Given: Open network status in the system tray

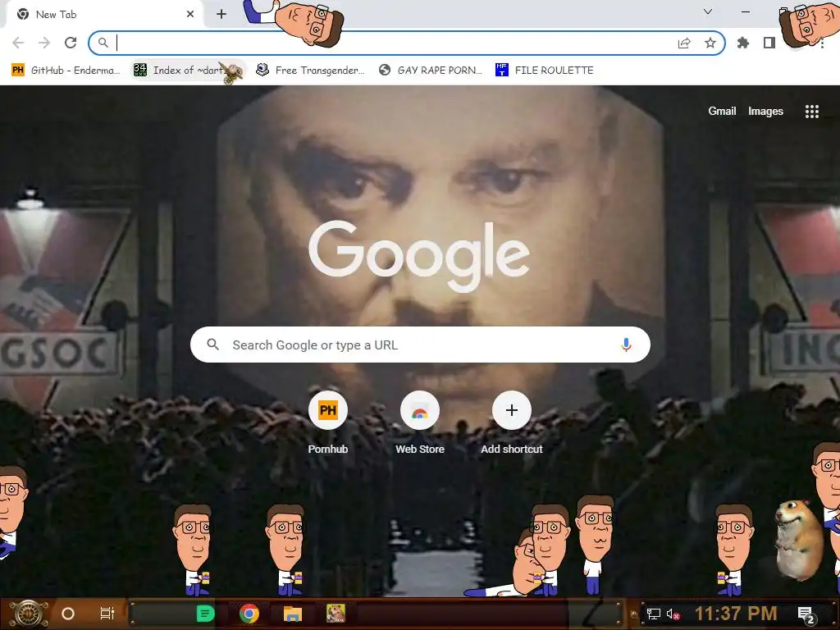Looking at the screenshot, I should coord(654,614).
